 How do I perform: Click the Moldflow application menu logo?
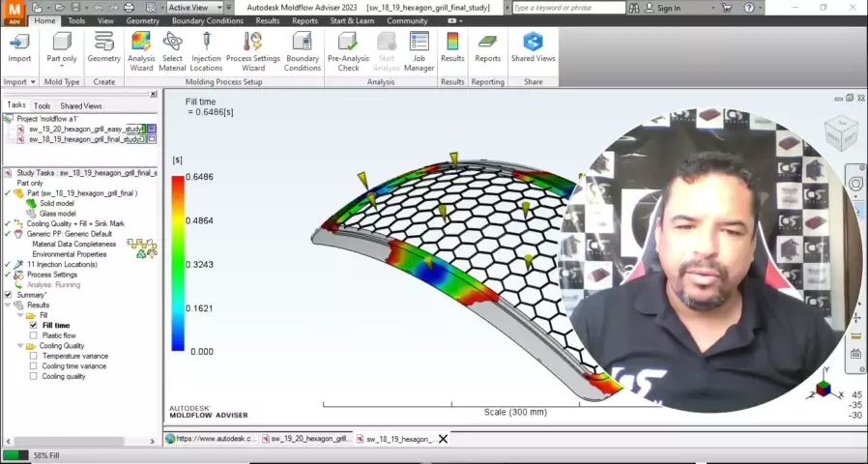point(14,13)
